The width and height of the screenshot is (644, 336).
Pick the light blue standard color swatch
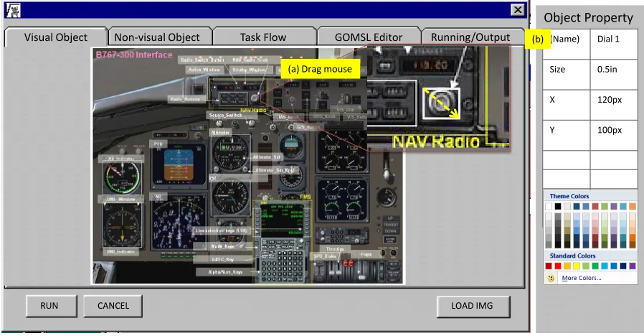tap(605, 266)
